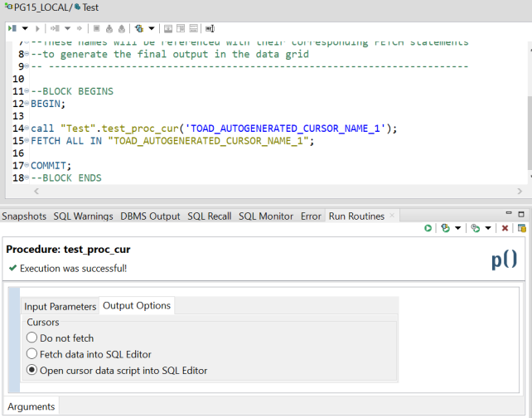This screenshot has height=418, width=532.
Task: Click the large p() procedure icon
Action: point(504,260)
